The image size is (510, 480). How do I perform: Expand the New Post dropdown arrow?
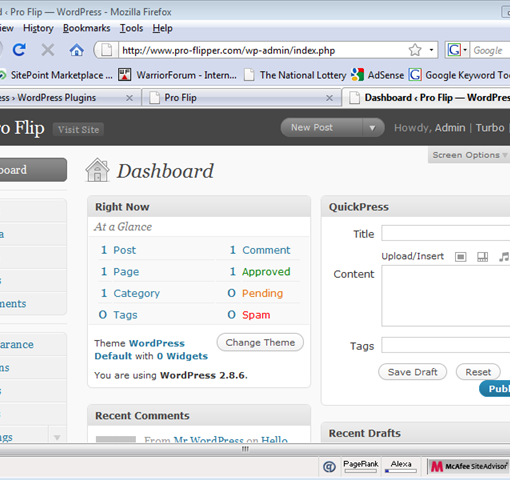tap(372, 128)
